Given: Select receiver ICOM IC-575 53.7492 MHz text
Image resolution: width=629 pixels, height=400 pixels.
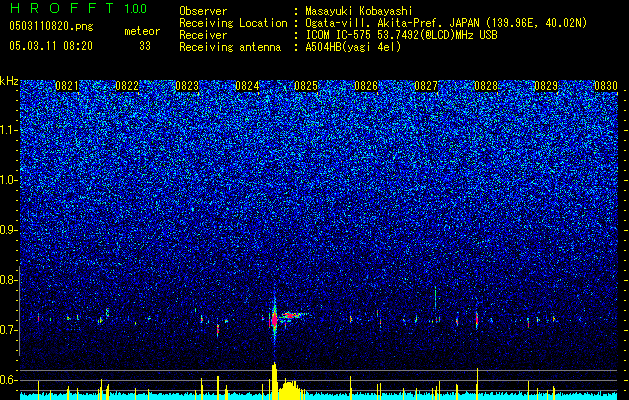Looking at the screenshot, I should point(401,35).
